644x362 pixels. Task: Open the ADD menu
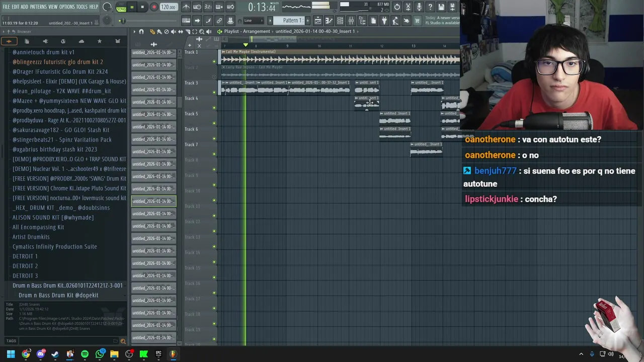(24, 7)
